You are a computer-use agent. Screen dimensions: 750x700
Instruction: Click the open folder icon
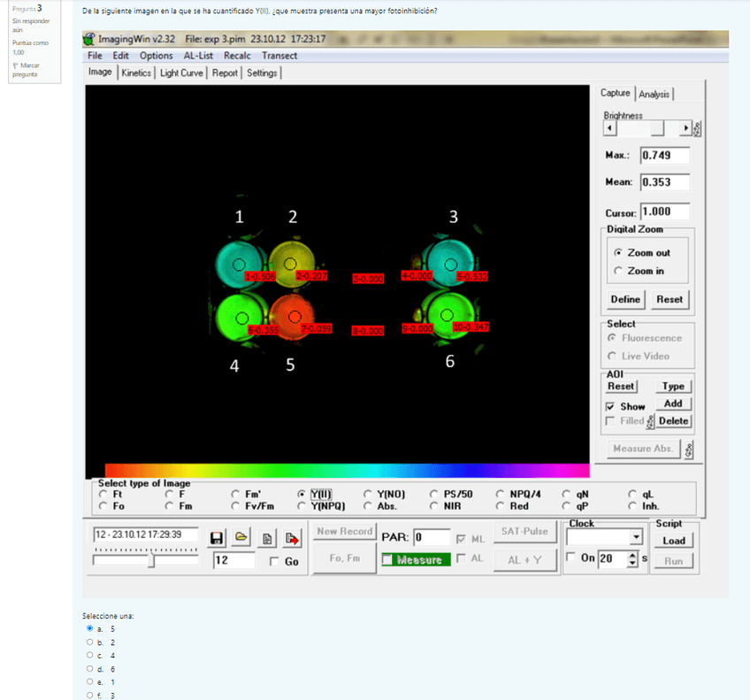(241, 537)
